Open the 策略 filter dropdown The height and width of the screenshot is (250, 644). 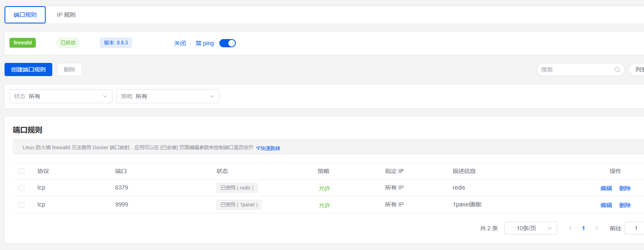tap(168, 96)
